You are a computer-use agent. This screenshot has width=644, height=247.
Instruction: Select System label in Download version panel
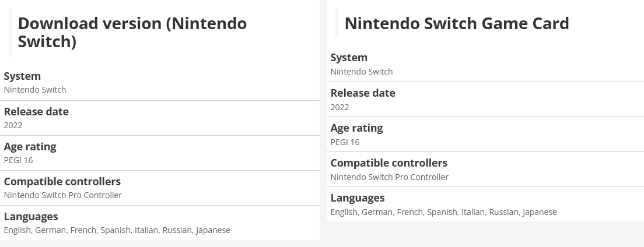(x=22, y=76)
